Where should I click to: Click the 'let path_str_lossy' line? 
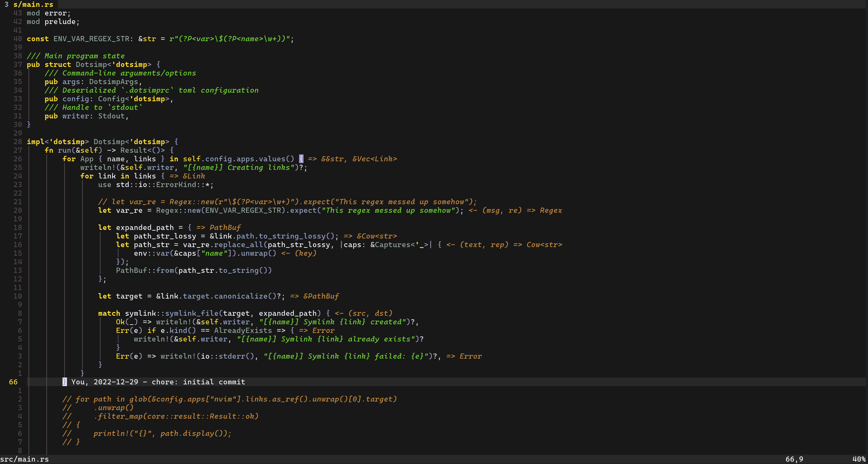pos(227,236)
